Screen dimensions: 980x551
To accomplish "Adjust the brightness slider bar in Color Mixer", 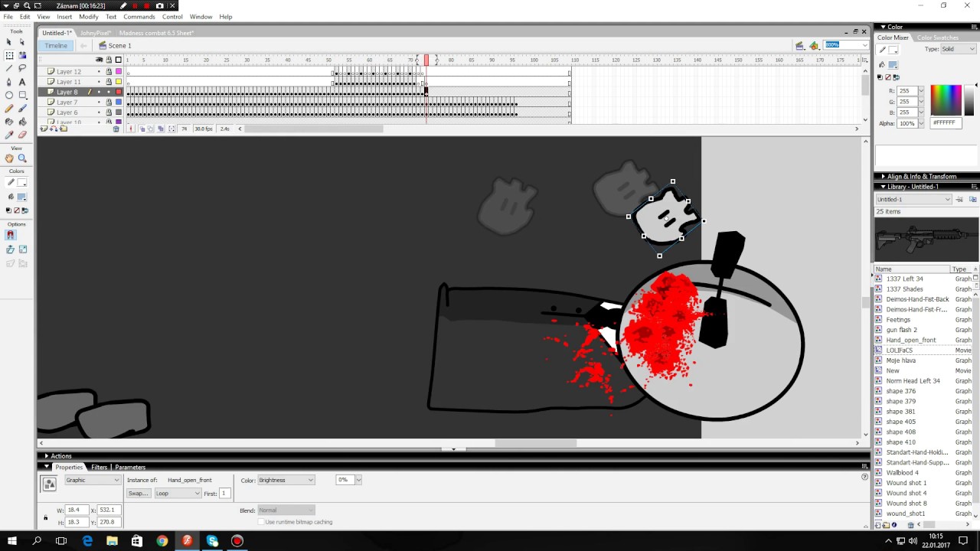I will (x=969, y=99).
